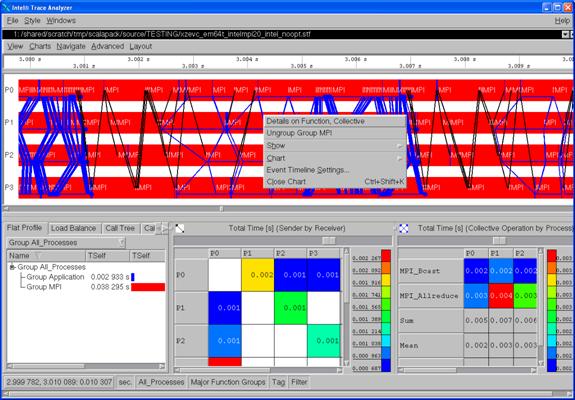The width and height of the screenshot is (575, 400).
Task: Open the Advanced menu
Action: coord(107,47)
